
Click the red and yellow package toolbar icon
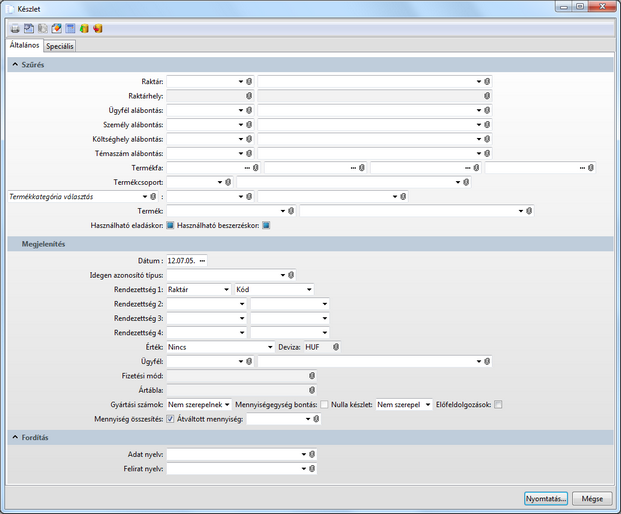pos(98,28)
